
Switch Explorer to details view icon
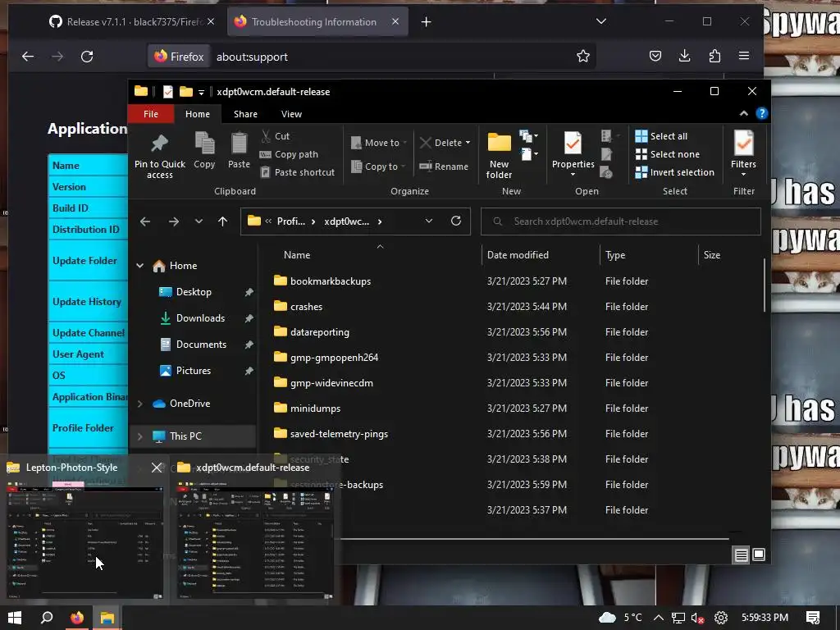coord(741,555)
